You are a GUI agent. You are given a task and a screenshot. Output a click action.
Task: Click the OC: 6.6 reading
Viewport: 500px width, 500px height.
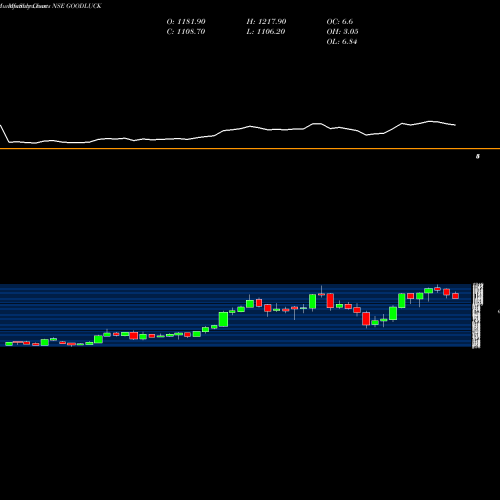pos(340,22)
